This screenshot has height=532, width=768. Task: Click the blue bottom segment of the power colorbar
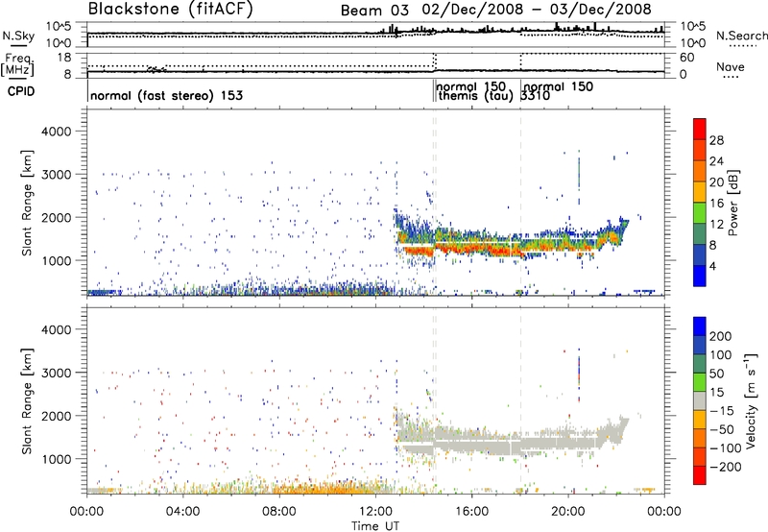[x=700, y=276]
